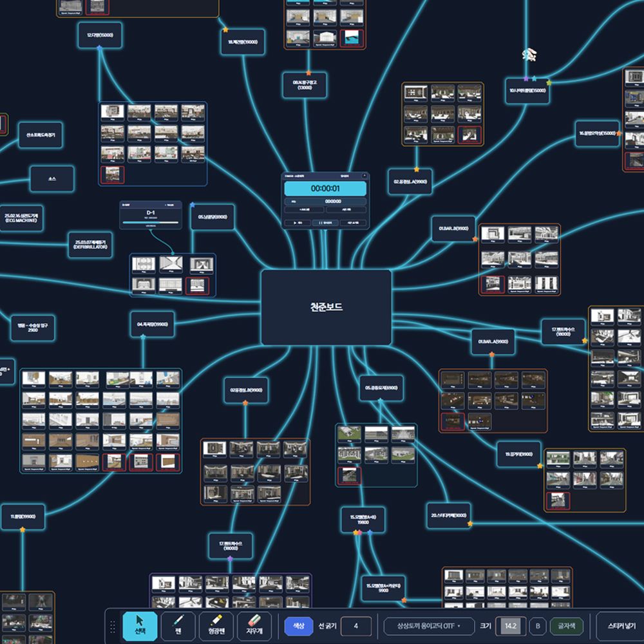This screenshot has height=644, width=644.
Task: Open the 글자색 text color option
Action: (566, 626)
